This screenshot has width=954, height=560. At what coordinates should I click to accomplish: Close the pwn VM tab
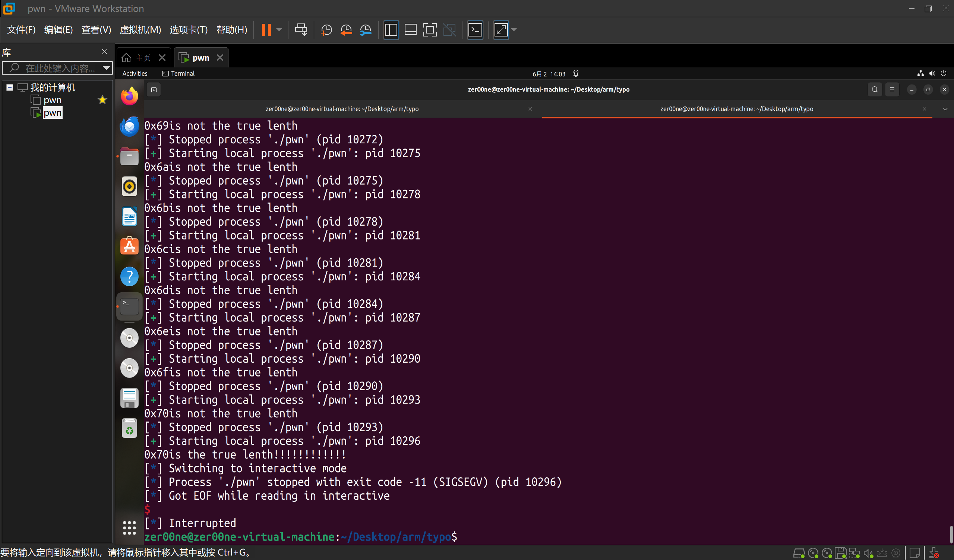[x=220, y=57]
